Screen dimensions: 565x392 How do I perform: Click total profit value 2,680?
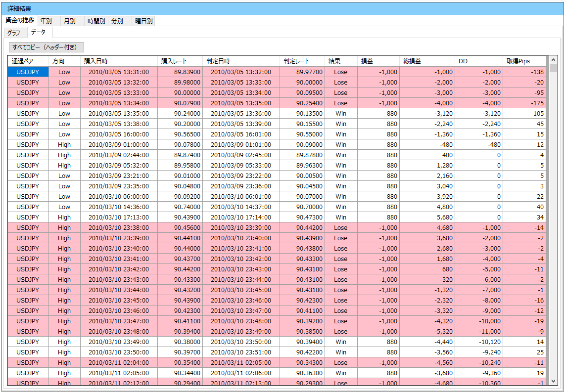(x=427, y=249)
